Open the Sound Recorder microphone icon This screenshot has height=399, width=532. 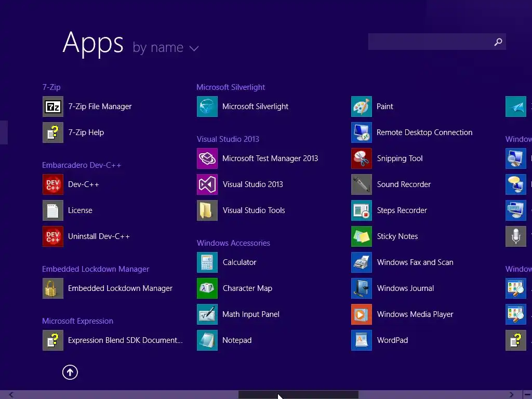(x=362, y=184)
